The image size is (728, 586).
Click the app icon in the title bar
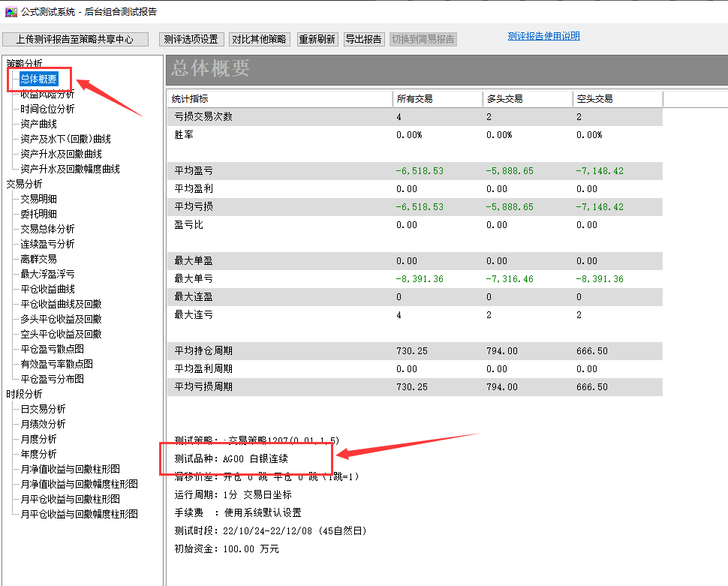click(11, 11)
